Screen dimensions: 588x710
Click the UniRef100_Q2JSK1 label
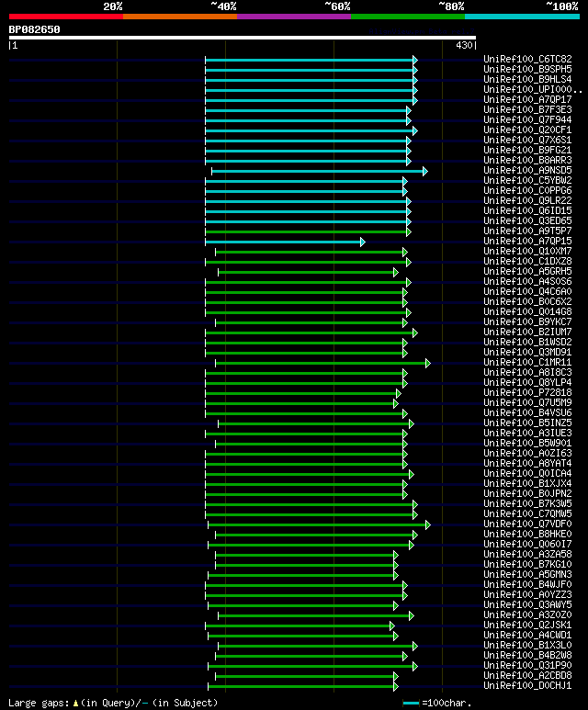pos(527,625)
